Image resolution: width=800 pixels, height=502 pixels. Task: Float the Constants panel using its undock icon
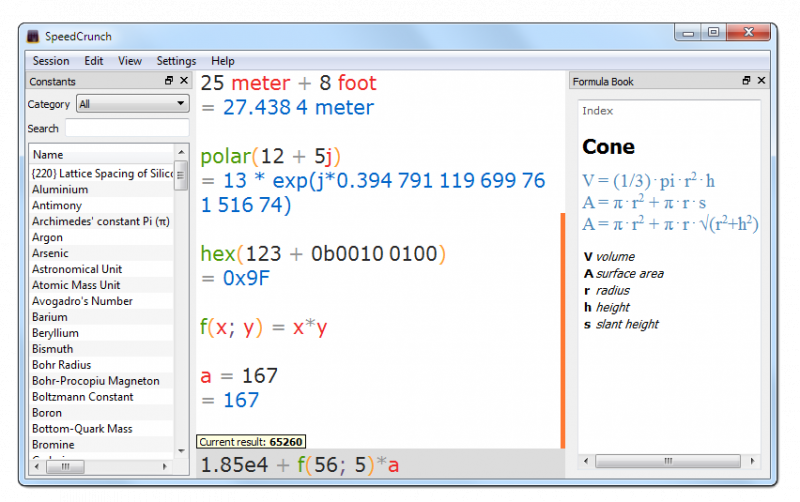(169, 81)
